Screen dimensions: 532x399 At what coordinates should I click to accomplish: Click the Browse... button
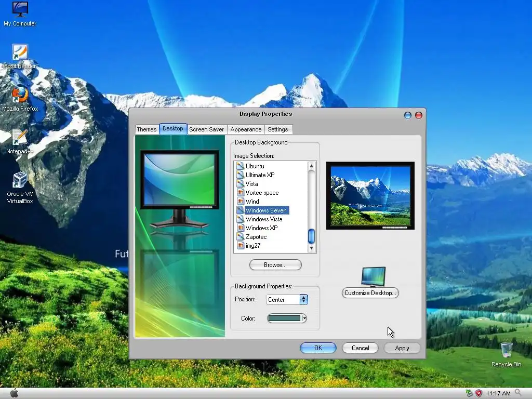275,265
